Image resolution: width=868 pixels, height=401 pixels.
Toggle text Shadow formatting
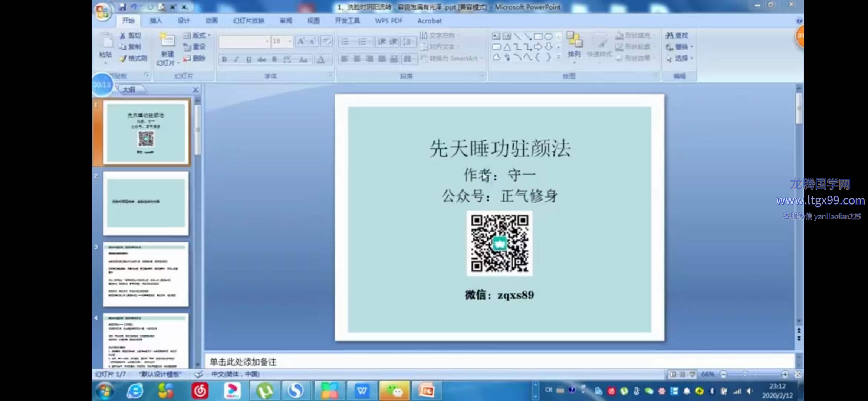coord(274,59)
